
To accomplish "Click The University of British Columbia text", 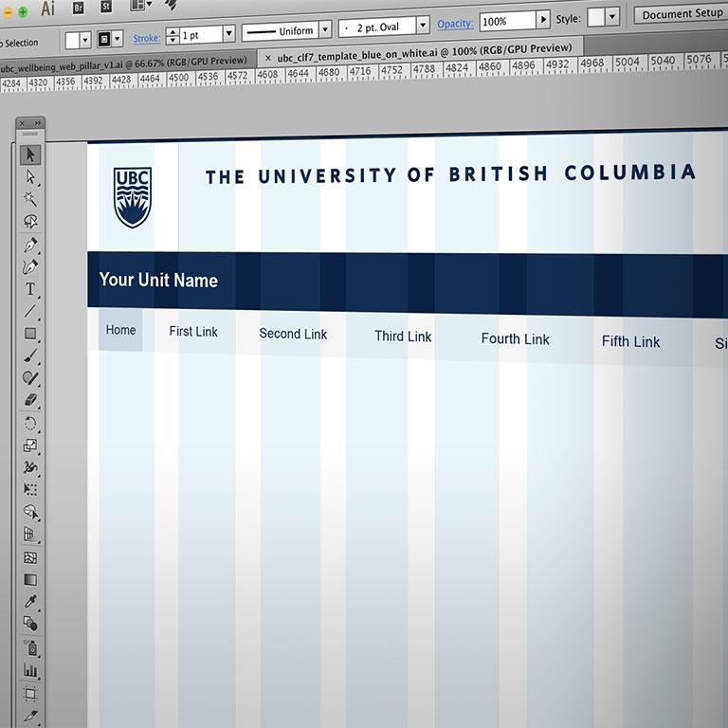I will coord(450,174).
